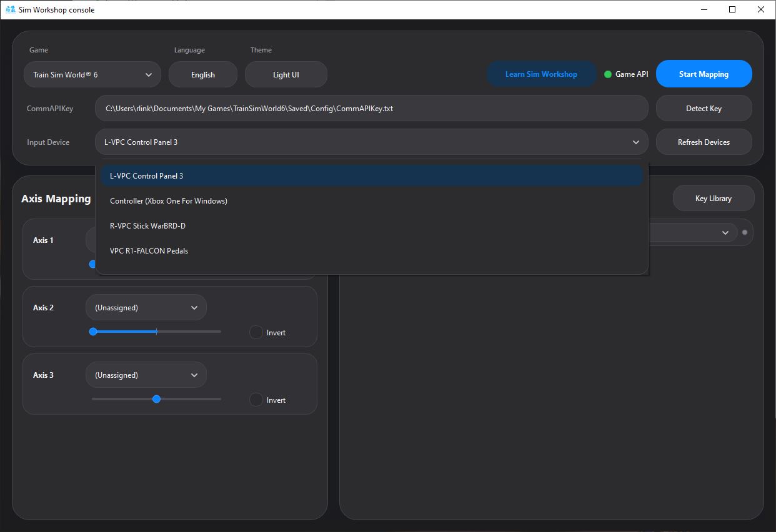This screenshot has height=532, width=776.
Task: Collapse the Input Device dropdown chevron
Action: [x=635, y=142]
